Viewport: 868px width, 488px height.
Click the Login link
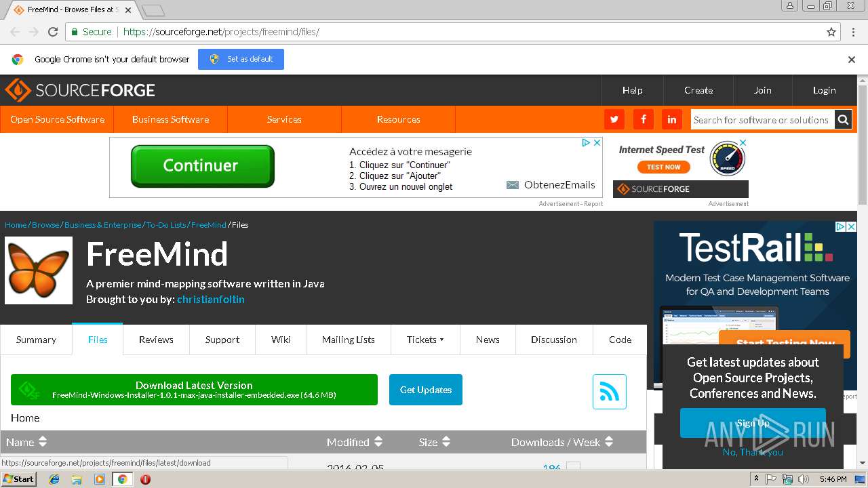825,90
